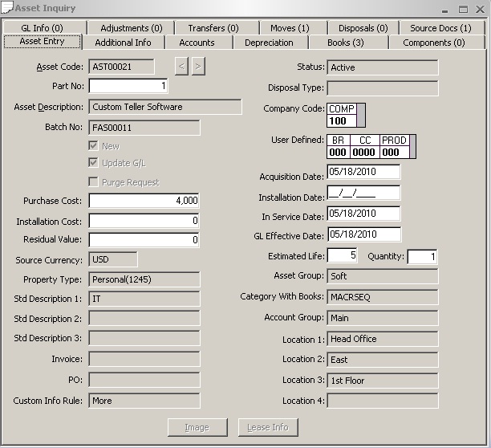Click the Acquisition Date field
This screenshot has width=491, height=448.
click(x=363, y=172)
